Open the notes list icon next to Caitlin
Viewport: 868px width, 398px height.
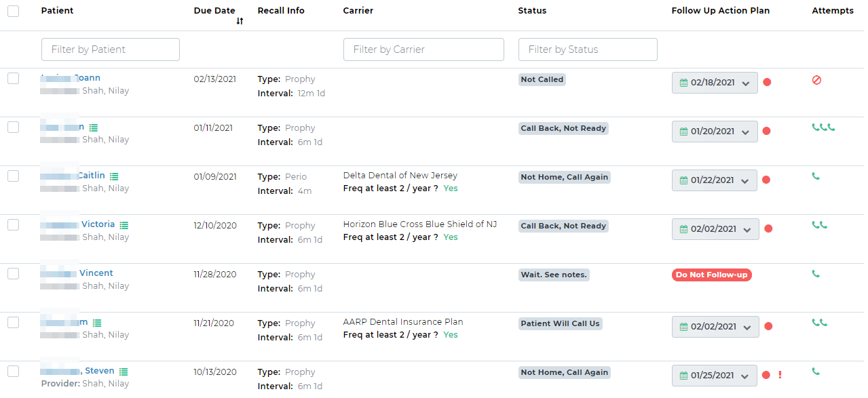114,175
